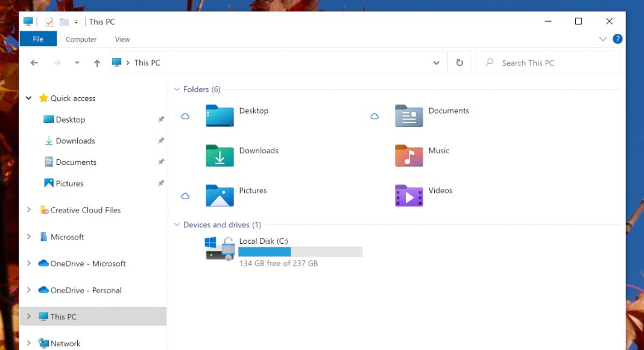Expand the Creative Cloud Files node
This screenshot has height=350, width=644.
tap(29, 209)
